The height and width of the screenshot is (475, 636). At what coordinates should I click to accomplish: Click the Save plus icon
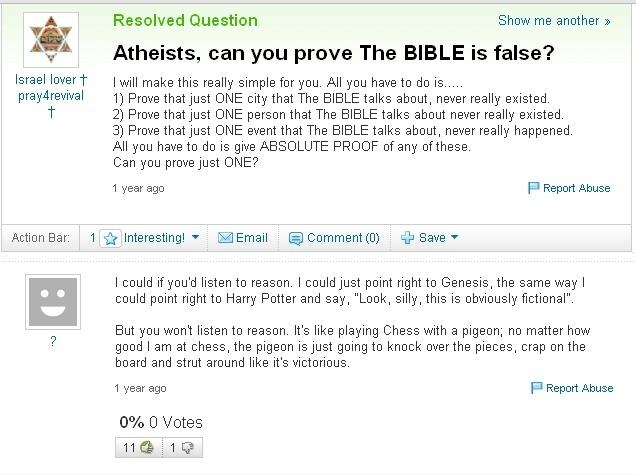pos(407,238)
